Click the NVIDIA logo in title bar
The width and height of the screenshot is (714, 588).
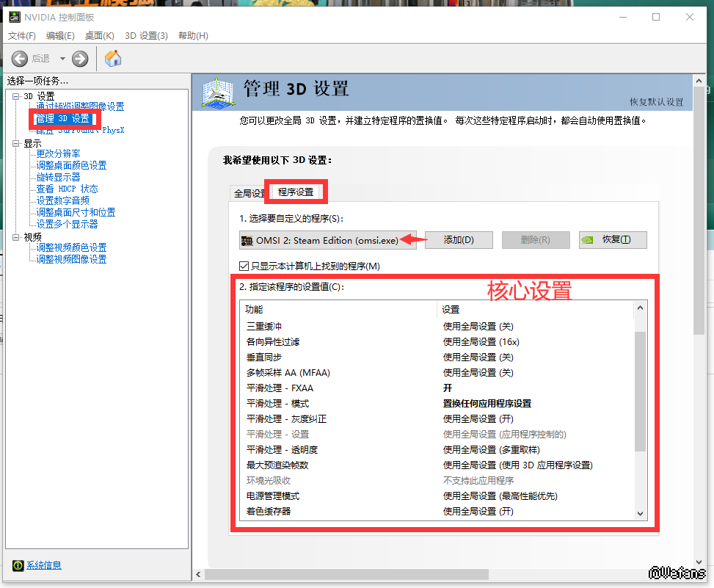point(14,17)
